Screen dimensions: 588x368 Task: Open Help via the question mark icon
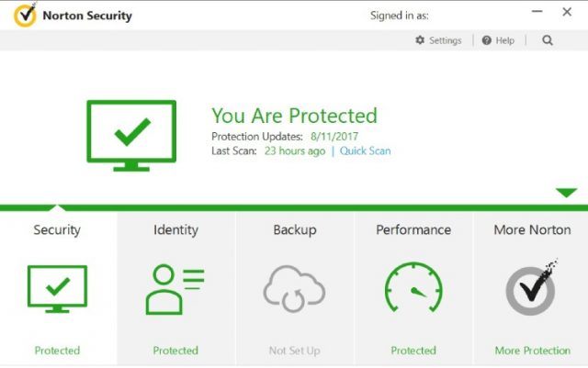486,40
